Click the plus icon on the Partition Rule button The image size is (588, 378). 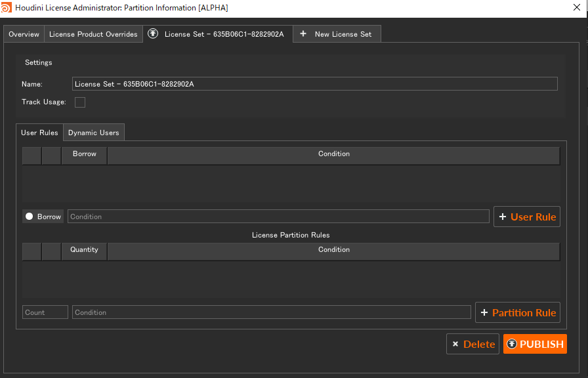pyautogui.click(x=484, y=313)
